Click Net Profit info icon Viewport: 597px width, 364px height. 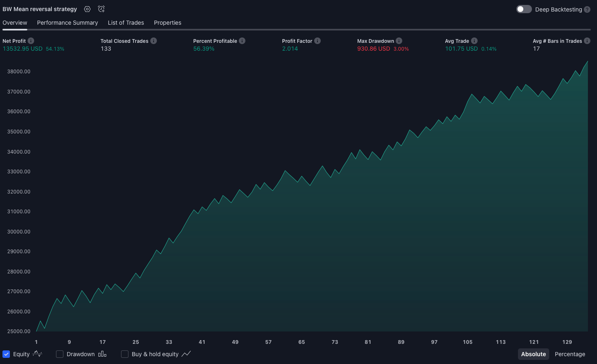pyautogui.click(x=31, y=41)
